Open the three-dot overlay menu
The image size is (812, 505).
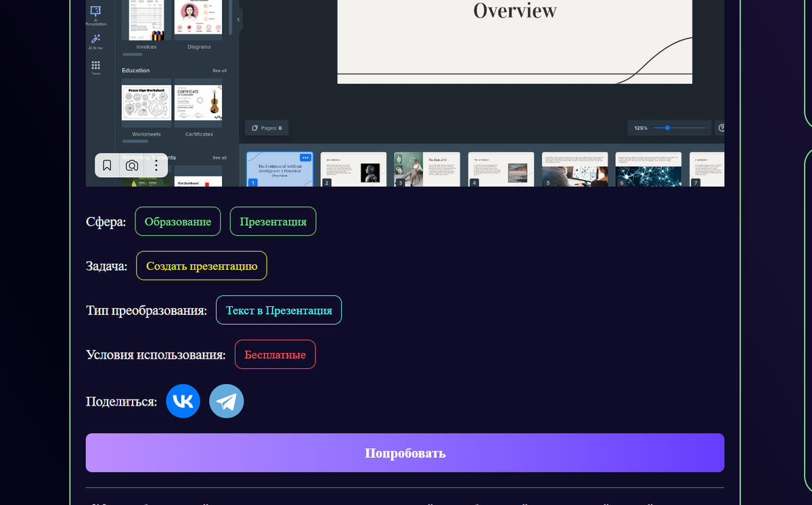click(x=156, y=165)
